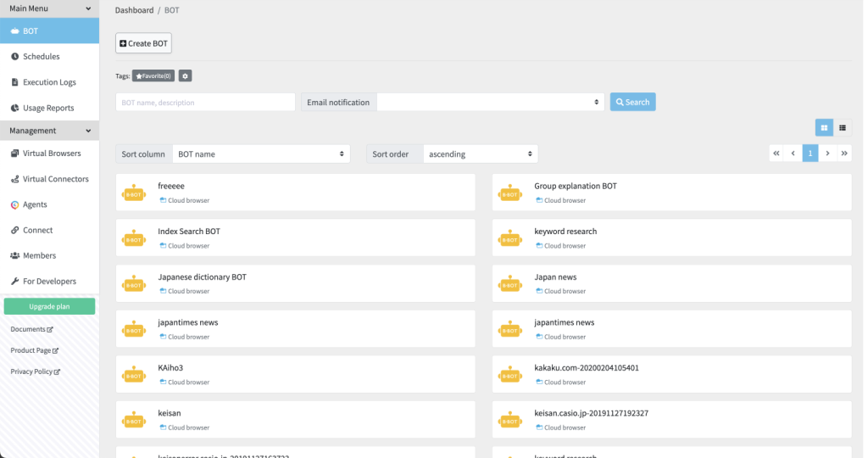Open Schedules from the sidebar
This screenshot has width=868, height=458.
click(x=49, y=57)
